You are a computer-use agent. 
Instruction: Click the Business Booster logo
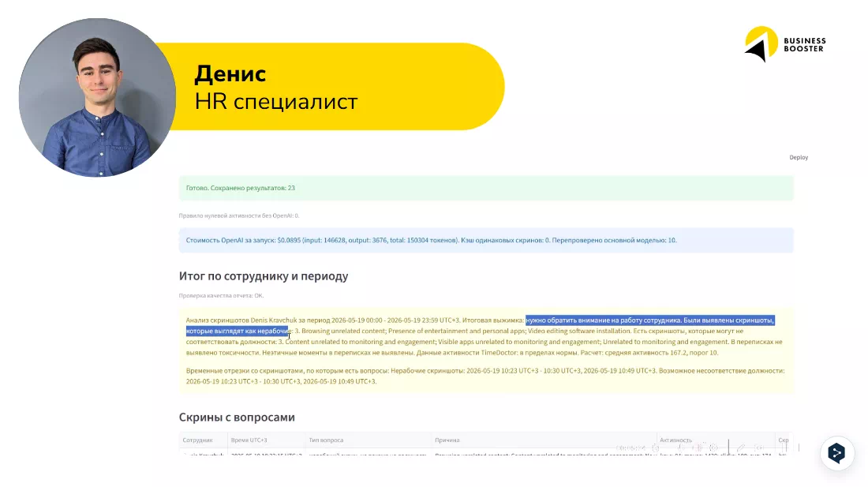point(785,43)
